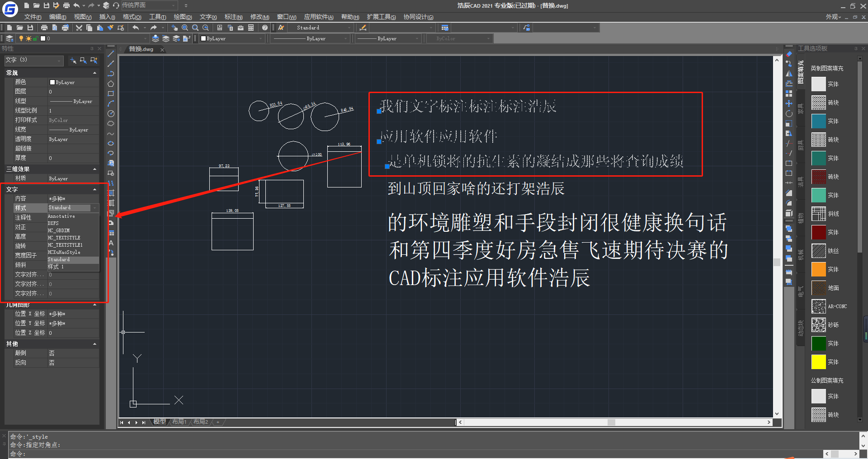
Task: Click the Pan tool icon
Action: pyautogui.click(x=175, y=28)
